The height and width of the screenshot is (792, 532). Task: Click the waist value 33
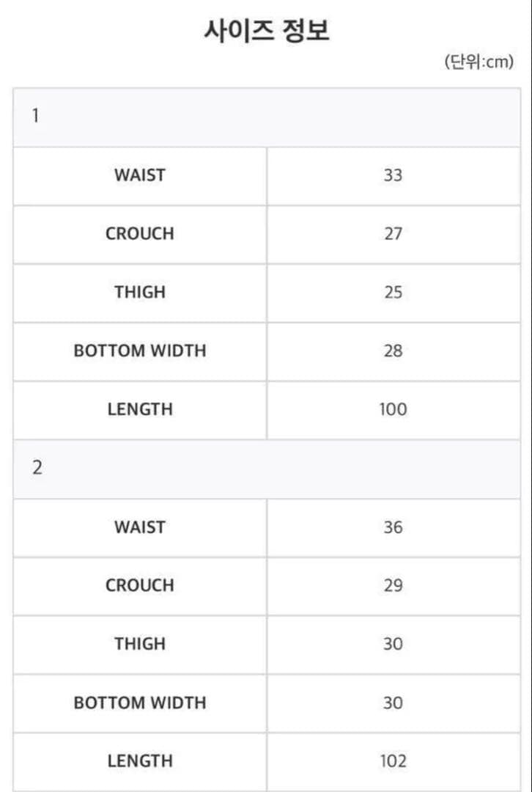click(393, 175)
